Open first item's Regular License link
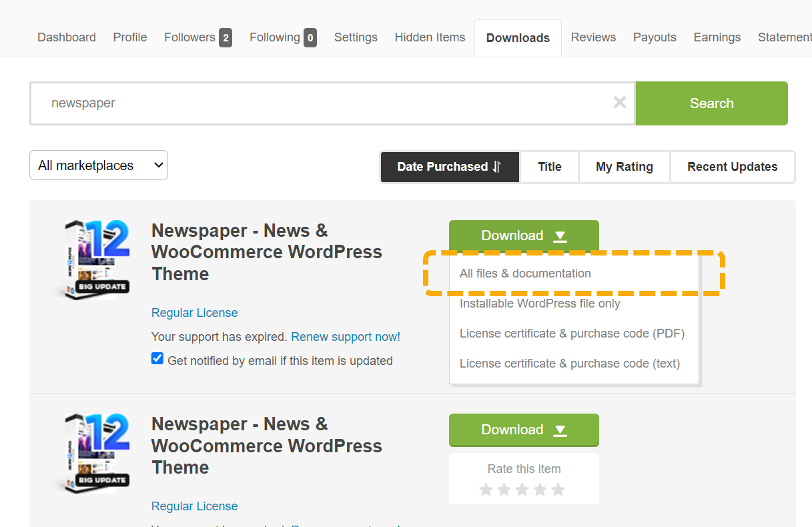Screen dimensions: 812x527 click(194, 313)
